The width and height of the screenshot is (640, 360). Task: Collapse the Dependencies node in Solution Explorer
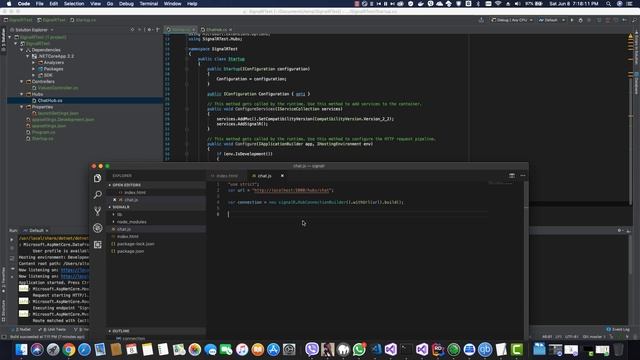click(22, 50)
